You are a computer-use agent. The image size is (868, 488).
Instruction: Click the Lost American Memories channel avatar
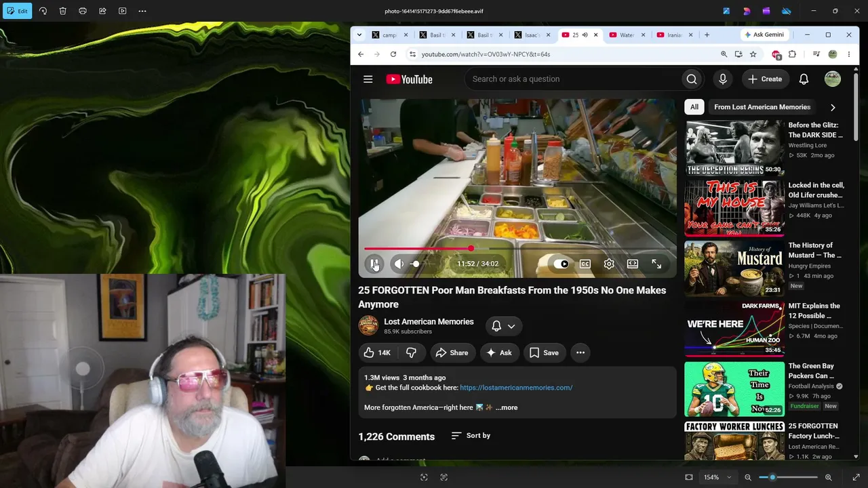(368, 325)
